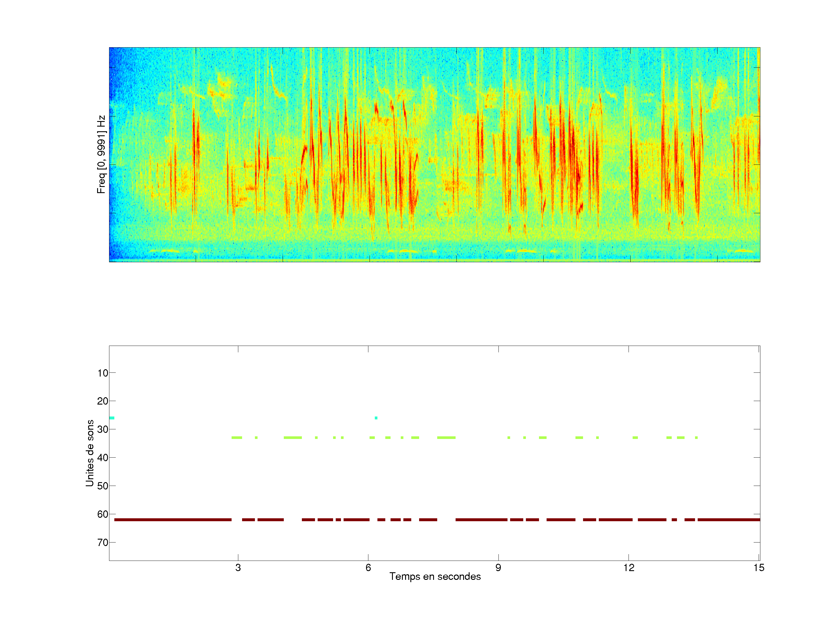Click the y-axis tick label 30
The height and width of the screenshot is (630, 840).
tap(103, 429)
